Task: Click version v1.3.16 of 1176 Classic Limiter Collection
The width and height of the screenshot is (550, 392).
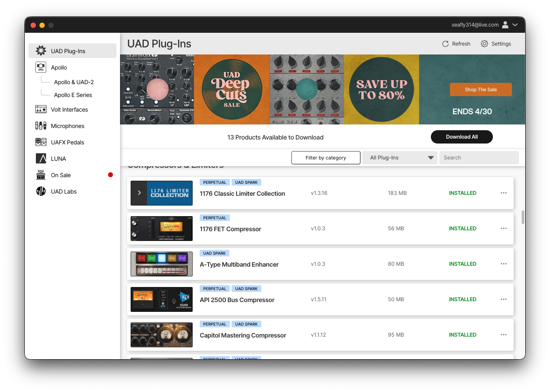Action: point(319,193)
